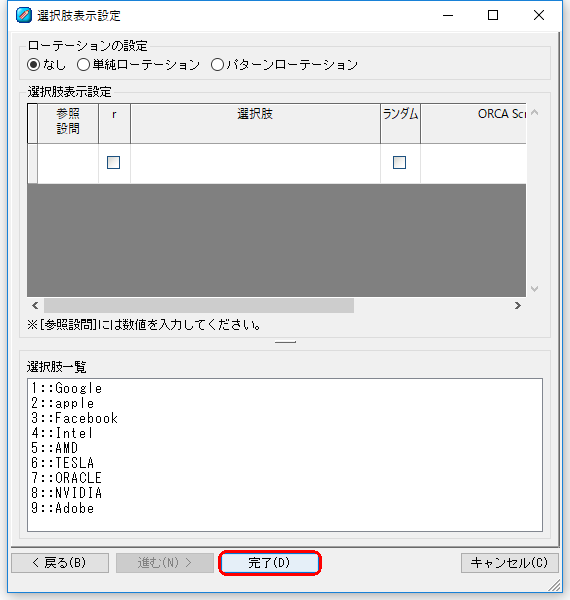This screenshot has width=570, height=600.
Task: Click the 完了(D) finish button
Action: coord(270,563)
